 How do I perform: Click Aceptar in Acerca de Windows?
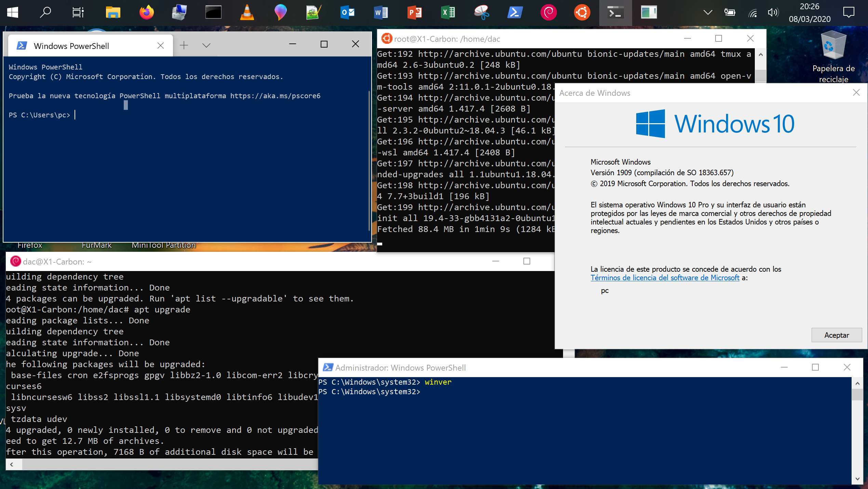click(x=836, y=335)
